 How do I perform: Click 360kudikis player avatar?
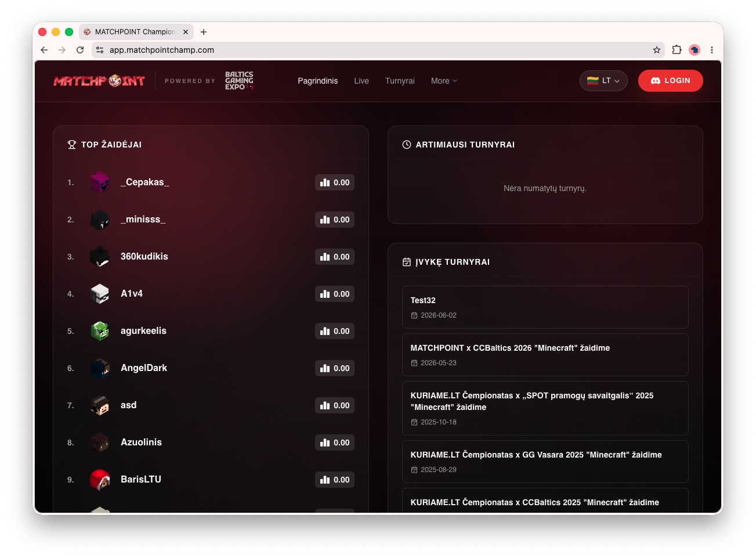coord(100,257)
